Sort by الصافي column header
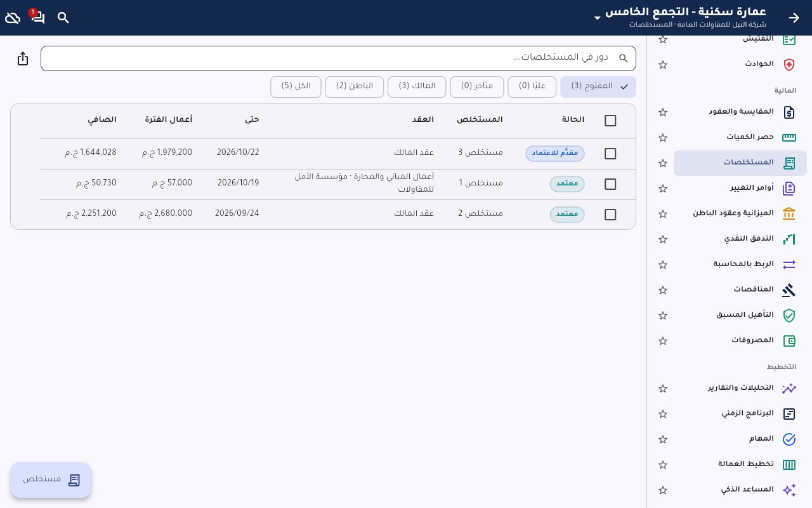This screenshot has width=812, height=508. coord(102,120)
